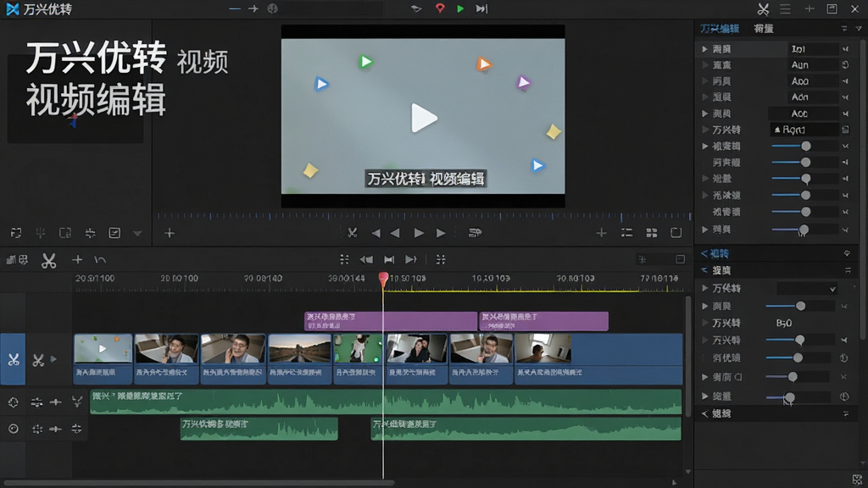Collapse the section header directly under the blue one
The height and width of the screenshot is (488, 868).
point(704,270)
